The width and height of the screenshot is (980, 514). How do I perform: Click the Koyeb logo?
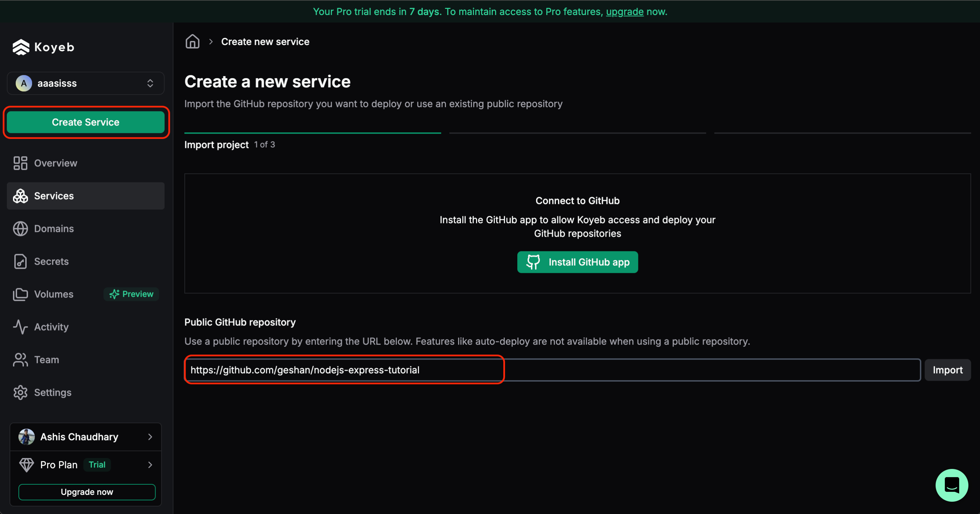43,47
